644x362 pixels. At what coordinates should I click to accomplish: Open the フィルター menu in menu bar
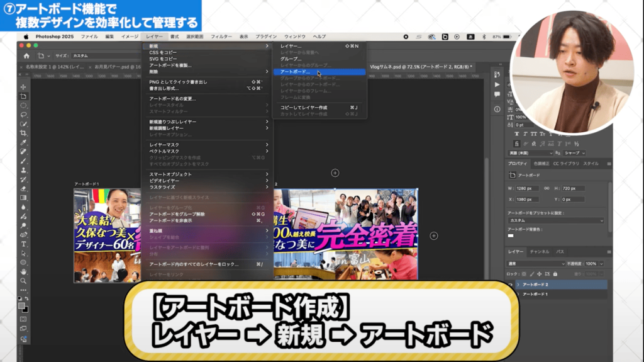click(x=221, y=37)
